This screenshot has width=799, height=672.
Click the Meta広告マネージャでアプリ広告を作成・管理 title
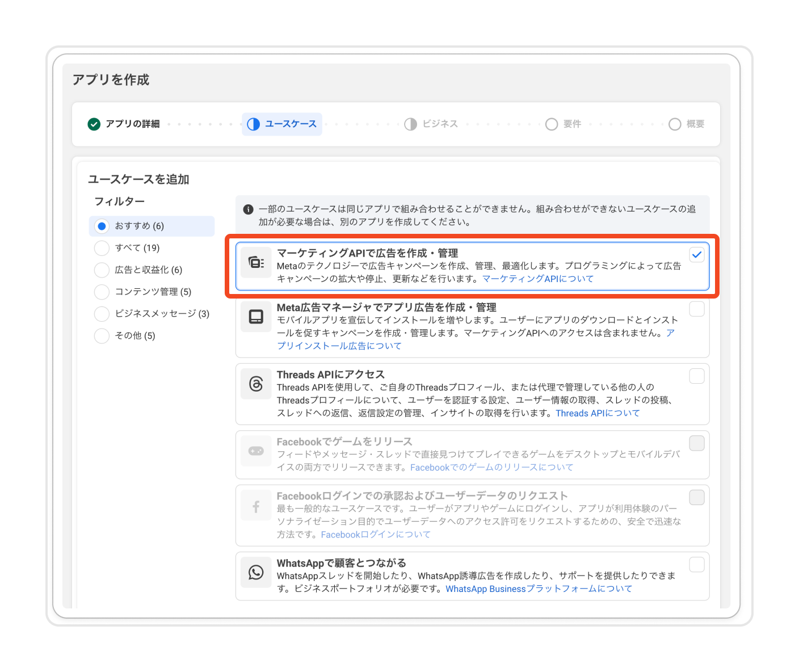(386, 307)
